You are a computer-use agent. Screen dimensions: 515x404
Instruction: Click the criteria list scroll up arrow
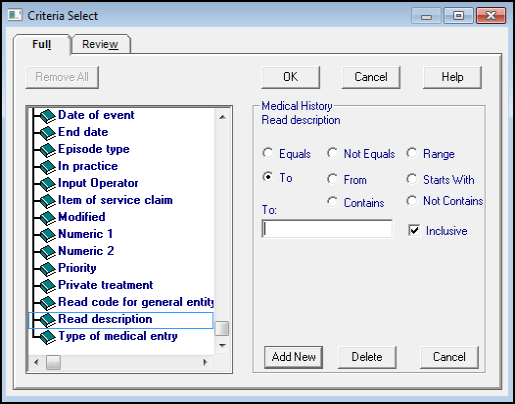222,117
